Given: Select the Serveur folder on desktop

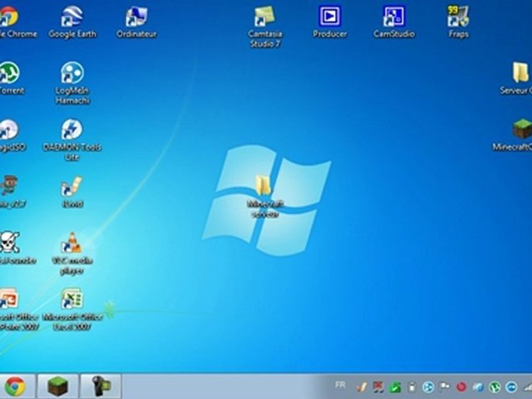Looking at the screenshot, I should tap(518, 78).
